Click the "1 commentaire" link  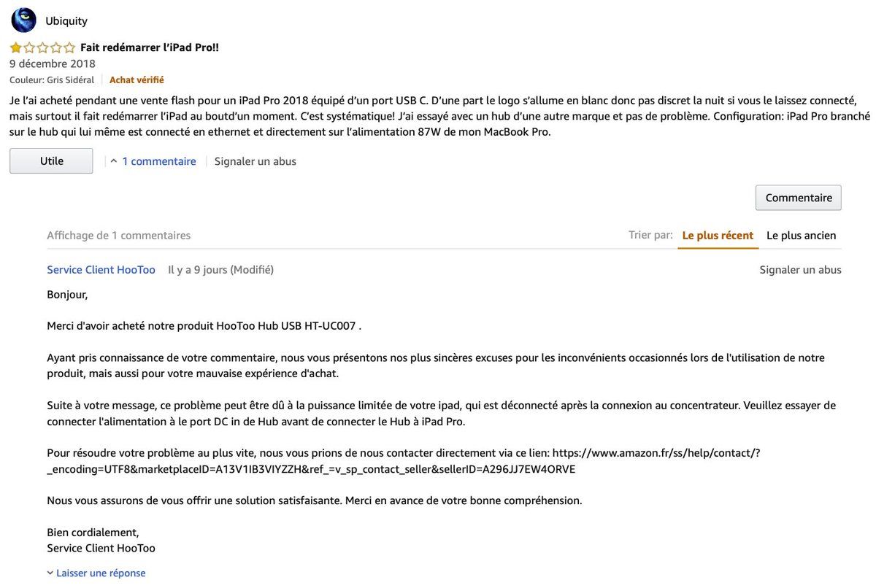158,161
